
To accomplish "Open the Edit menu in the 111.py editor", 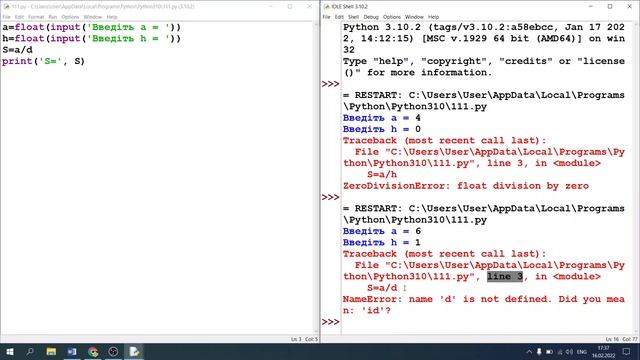I will coord(19,17).
